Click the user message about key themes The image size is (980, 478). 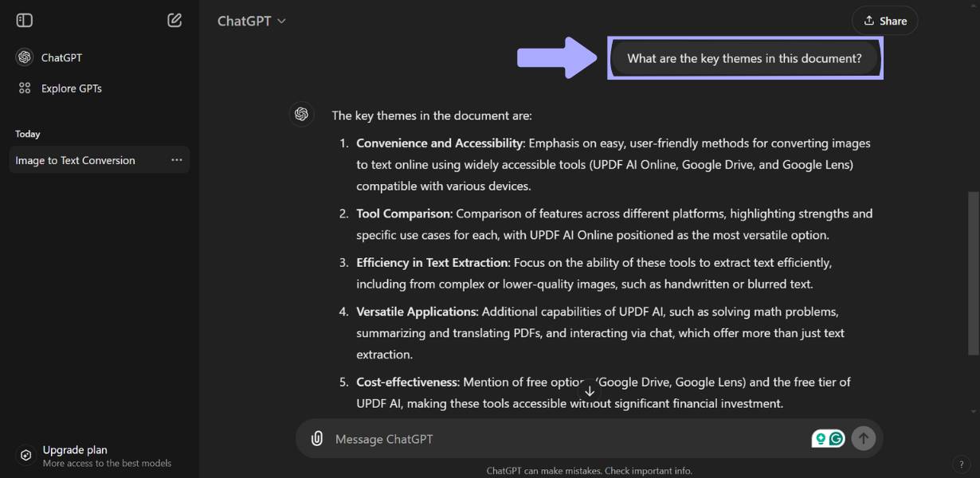pos(744,58)
